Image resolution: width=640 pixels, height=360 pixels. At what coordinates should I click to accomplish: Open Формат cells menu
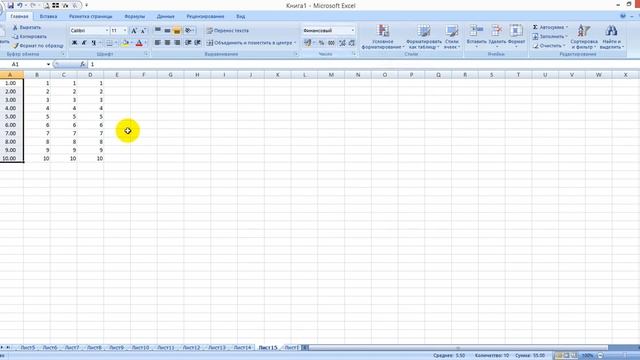[516, 36]
